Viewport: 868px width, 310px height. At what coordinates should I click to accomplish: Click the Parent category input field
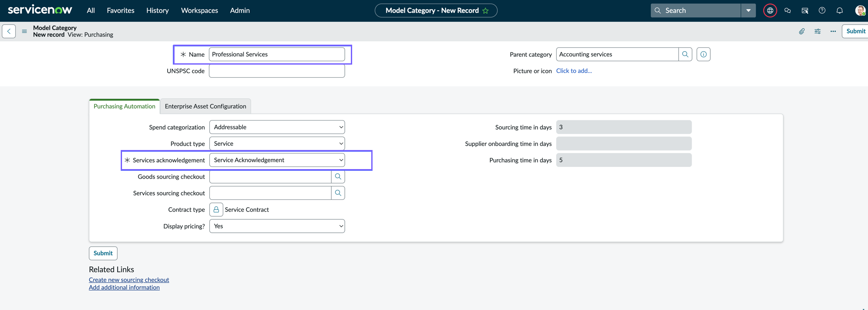click(x=617, y=54)
